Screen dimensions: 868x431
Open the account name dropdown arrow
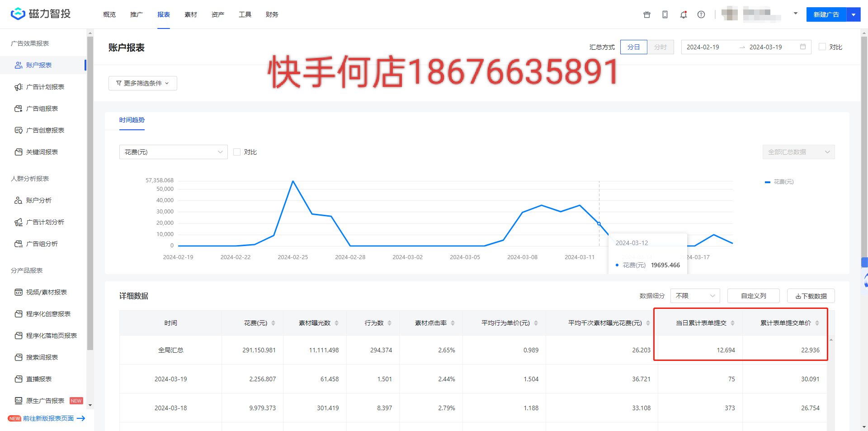[796, 14]
